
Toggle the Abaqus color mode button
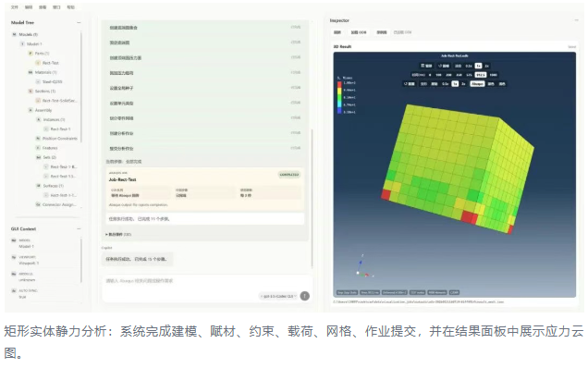click(477, 83)
